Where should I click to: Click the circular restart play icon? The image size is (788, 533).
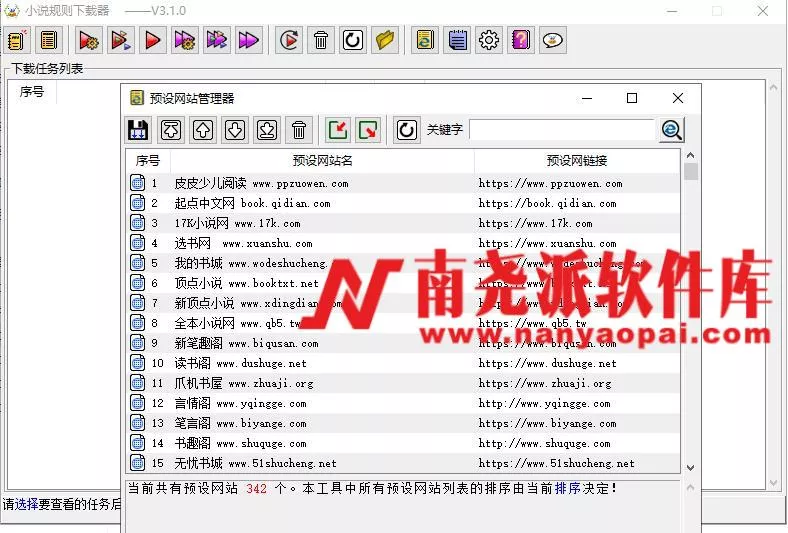pos(289,40)
